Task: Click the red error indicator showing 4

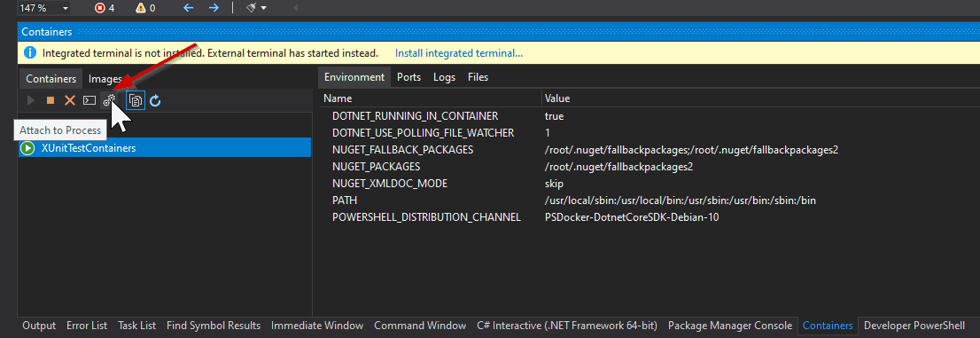Action: [x=105, y=8]
